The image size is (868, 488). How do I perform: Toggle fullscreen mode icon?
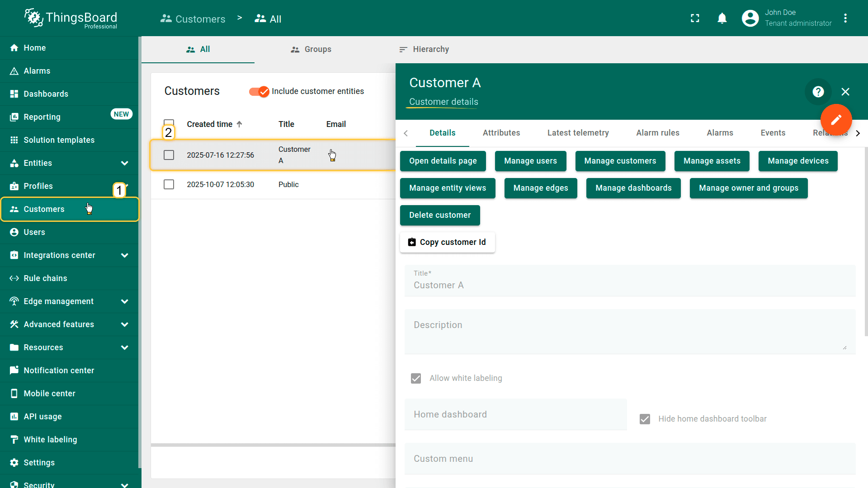(695, 18)
